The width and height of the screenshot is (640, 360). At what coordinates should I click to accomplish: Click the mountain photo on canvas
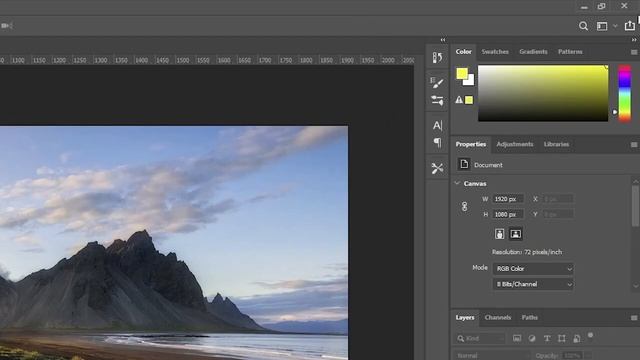174,243
